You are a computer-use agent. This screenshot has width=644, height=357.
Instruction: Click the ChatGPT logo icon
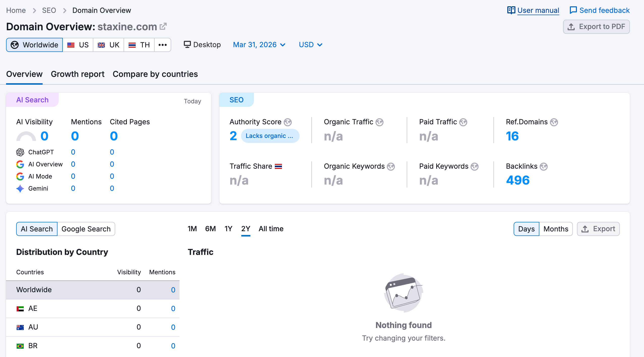click(x=20, y=152)
